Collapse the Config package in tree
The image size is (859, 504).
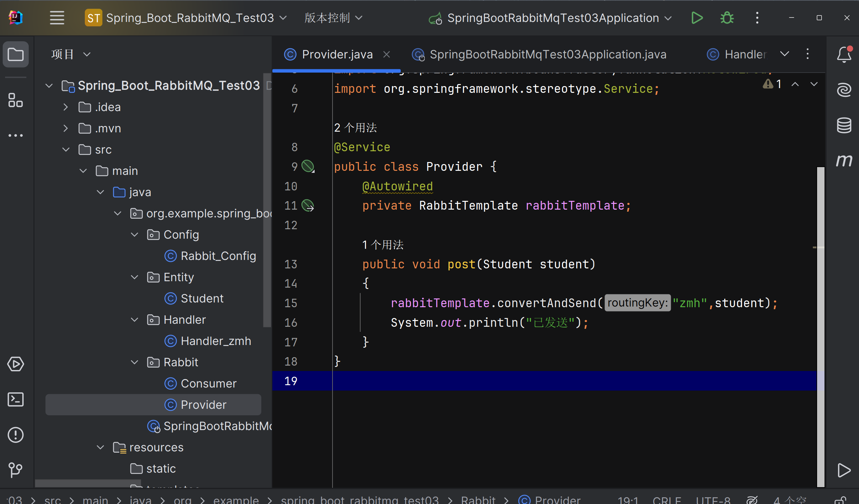point(134,235)
